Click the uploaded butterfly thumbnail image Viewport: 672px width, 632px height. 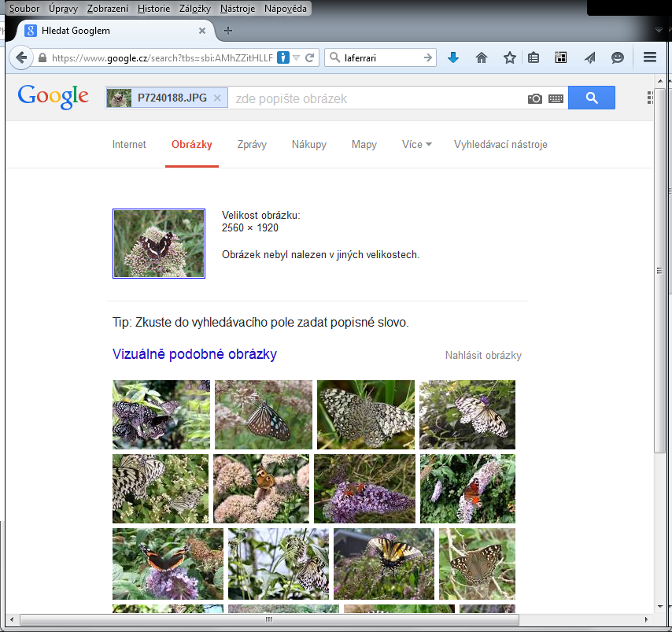point(159,243)
